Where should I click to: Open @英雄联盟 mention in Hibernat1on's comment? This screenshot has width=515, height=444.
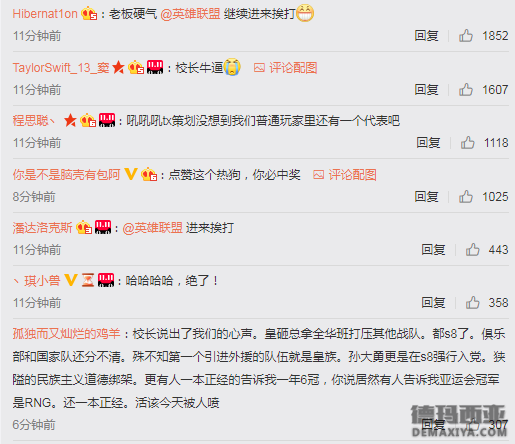(x=190, y=14)
